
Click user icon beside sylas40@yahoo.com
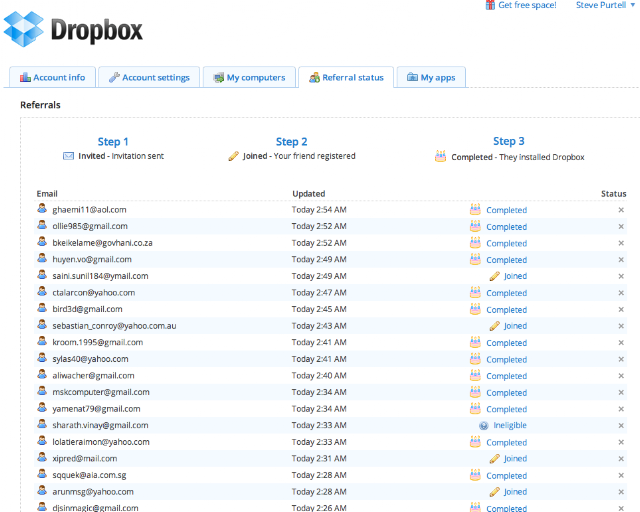pyautogui.click(x=42, y=358)
